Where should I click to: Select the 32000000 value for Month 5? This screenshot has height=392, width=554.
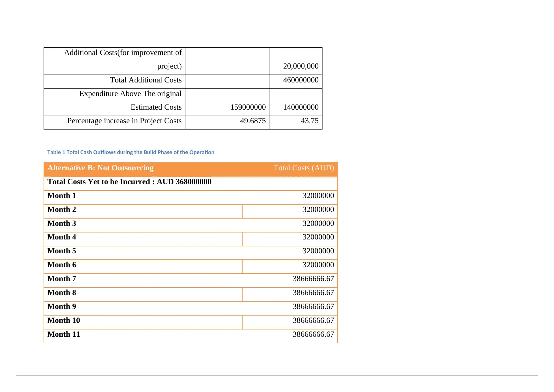(x=318, y=251)
